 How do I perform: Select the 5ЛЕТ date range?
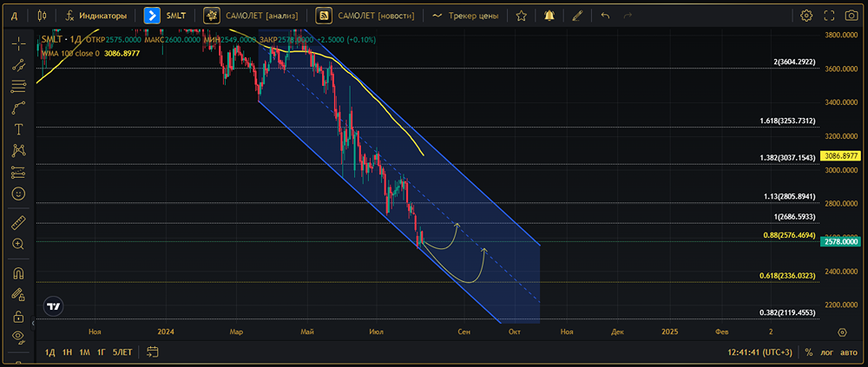[122, 352]
